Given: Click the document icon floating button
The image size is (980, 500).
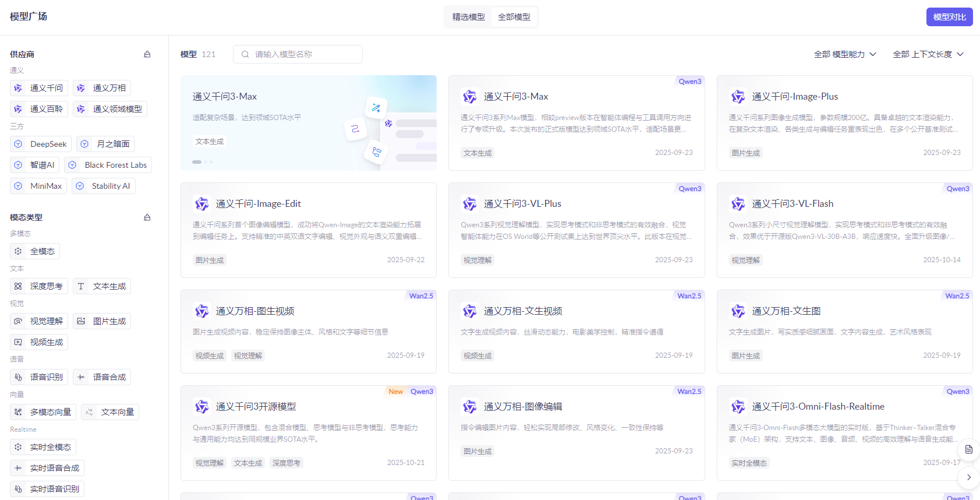Looking at the screenshot, I should coord(969,449).
